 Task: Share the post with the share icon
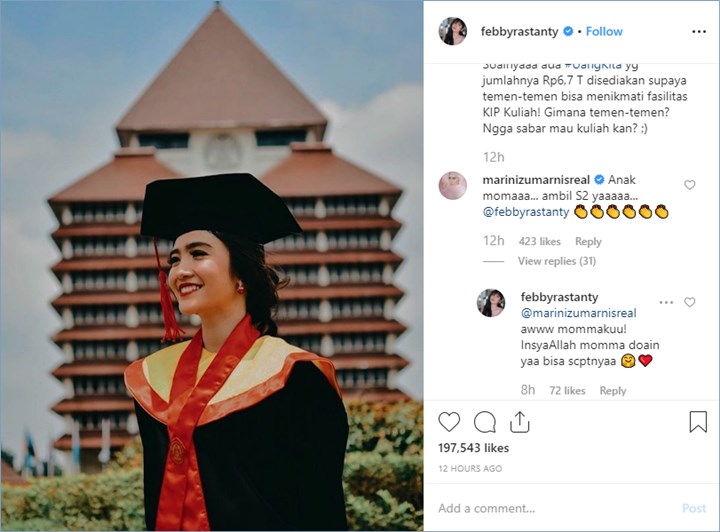pos(520,421)
